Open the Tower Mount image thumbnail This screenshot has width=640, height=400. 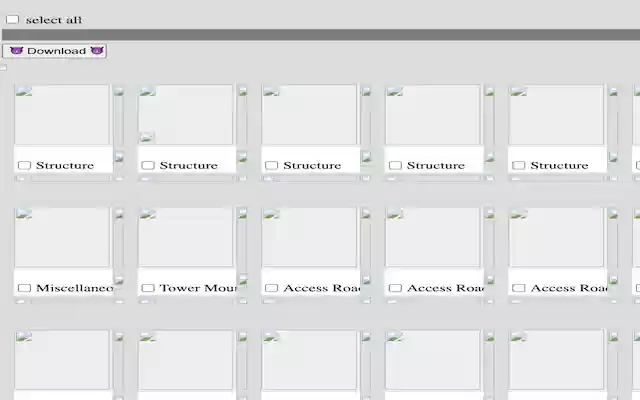(186, 237)
